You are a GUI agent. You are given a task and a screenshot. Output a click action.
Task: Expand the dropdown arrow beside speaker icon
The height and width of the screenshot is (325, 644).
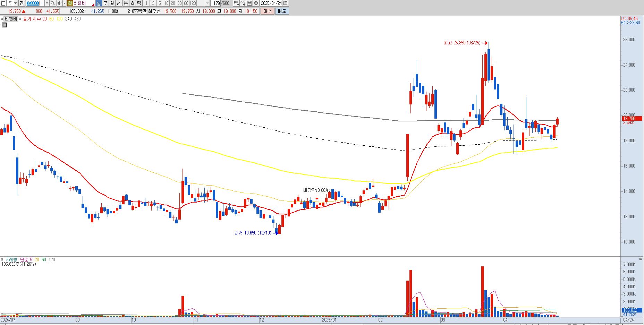pos(64,3)
